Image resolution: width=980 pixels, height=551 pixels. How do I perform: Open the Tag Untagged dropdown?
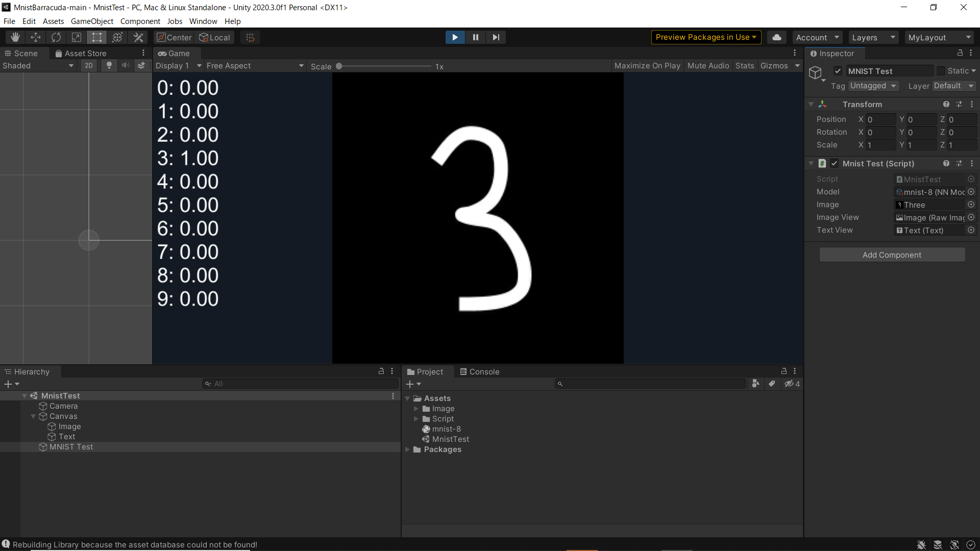[x=873, y=86]
